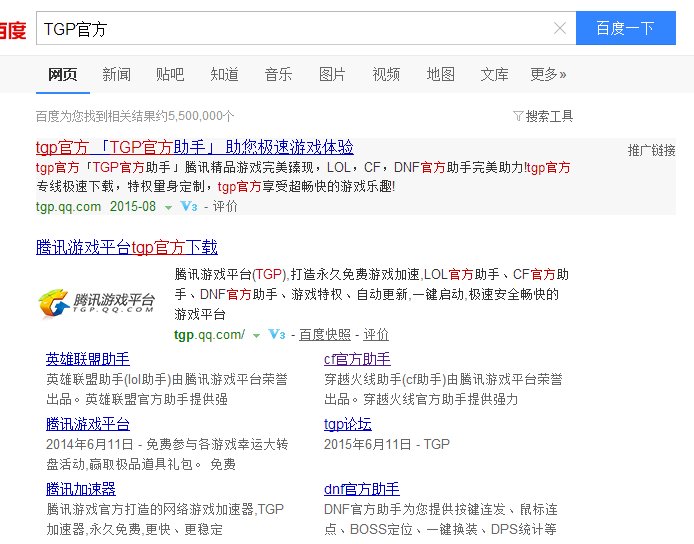Open the 腾讯加速器 sublink
The image size is (694, 544).
coord(81,489)
